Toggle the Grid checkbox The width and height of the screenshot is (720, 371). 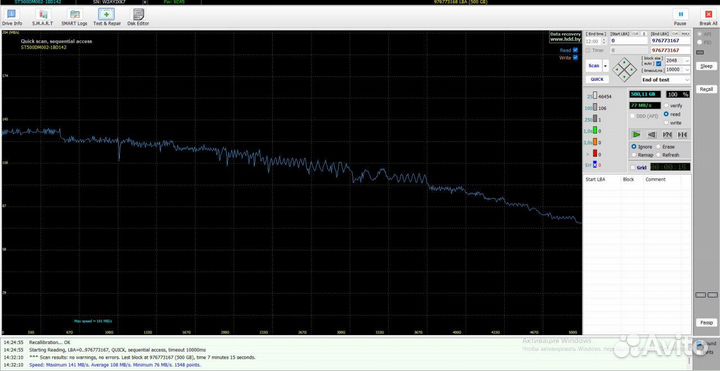633,168
